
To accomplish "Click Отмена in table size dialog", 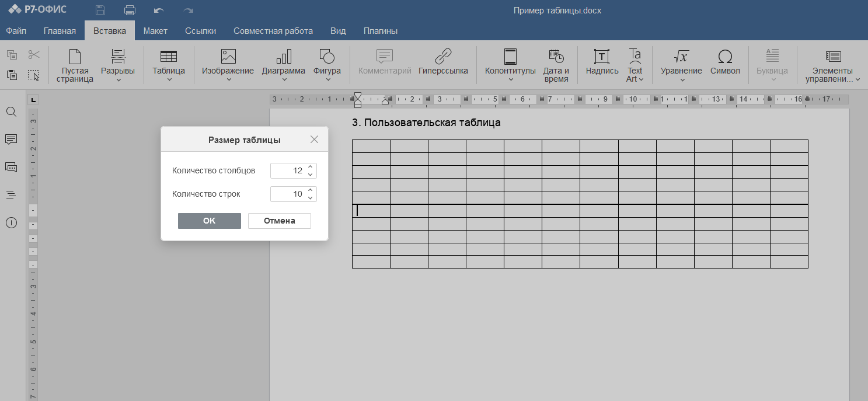I will (x=280, y=221).
